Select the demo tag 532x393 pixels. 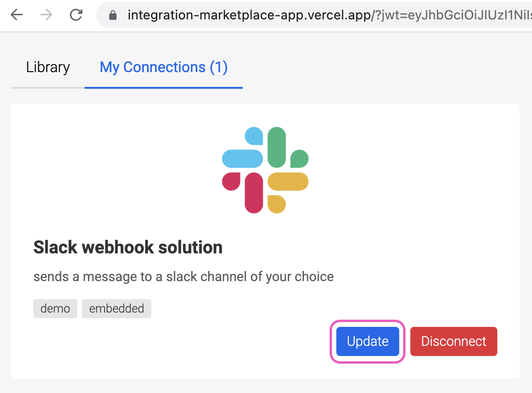pos(55,308)
